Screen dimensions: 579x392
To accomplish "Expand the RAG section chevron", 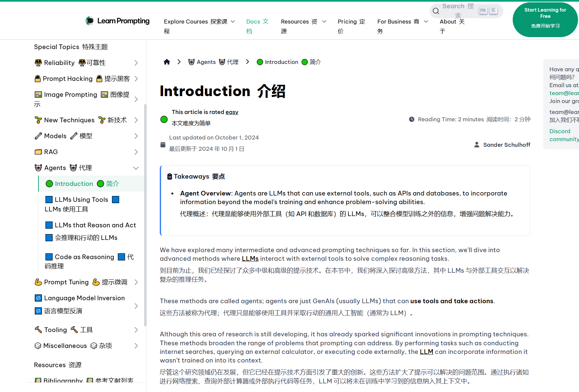I will (136, 152).
